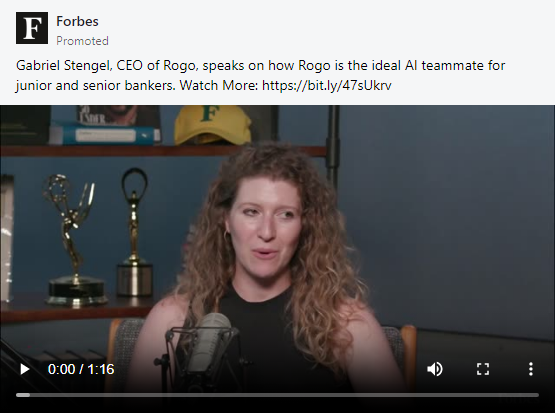Click the progress bar handle at the start

pos(23,395)
